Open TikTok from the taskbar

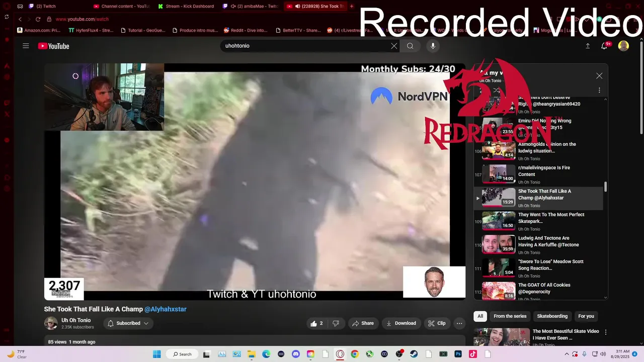click(473, 354)
